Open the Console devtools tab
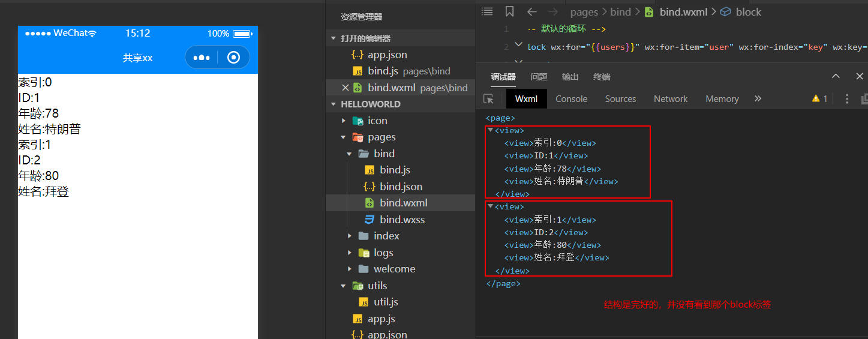Screen dimensions: 868x339 coord(571,98)
